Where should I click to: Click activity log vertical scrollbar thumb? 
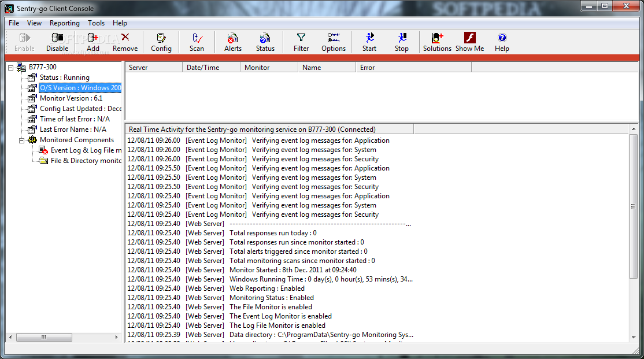click(634, 206)
